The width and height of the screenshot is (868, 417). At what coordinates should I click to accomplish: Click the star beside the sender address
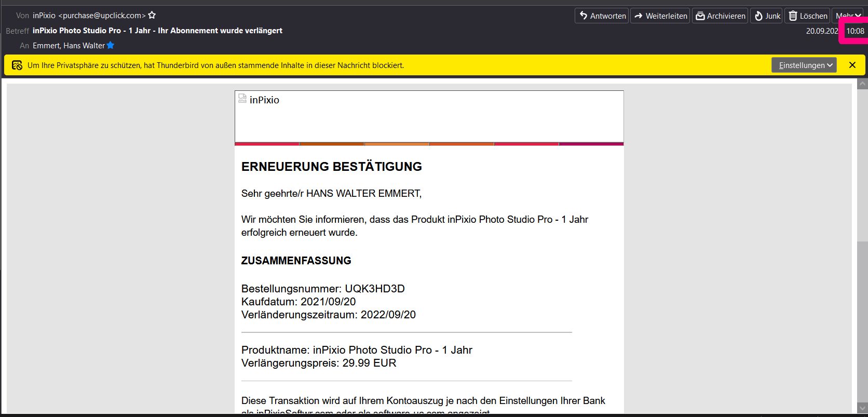(152, 16)
